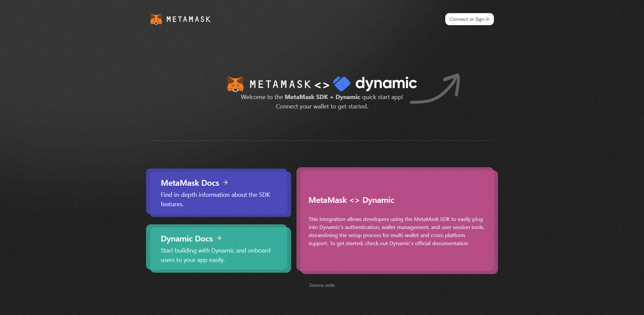Click the hero METAMASK <> text

(289, 84)
